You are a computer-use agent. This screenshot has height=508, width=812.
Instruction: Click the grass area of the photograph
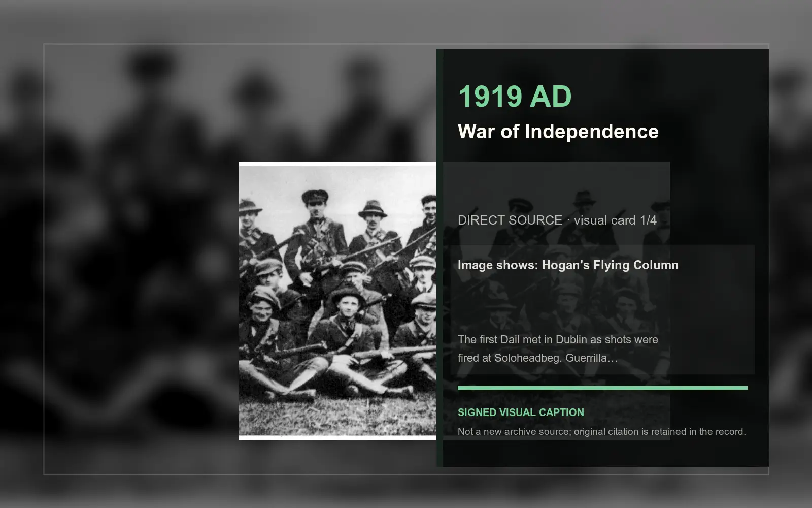(337, 417)
